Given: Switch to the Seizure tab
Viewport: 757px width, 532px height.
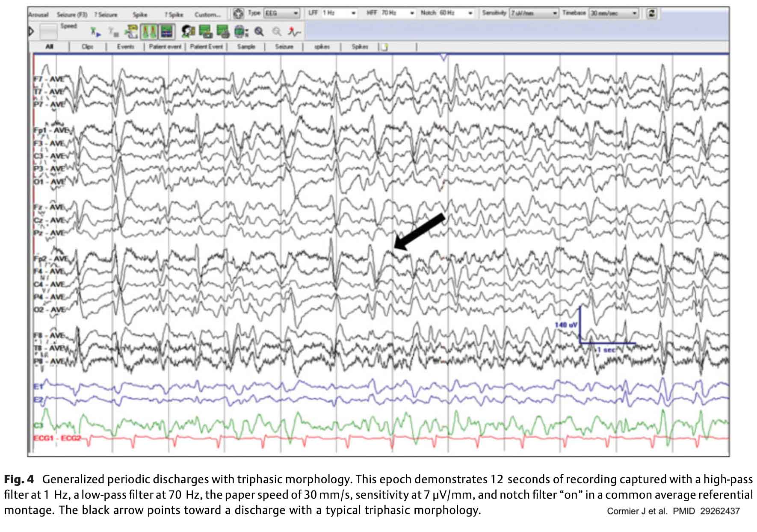Looking at the screenshot, I should point(284,47).
